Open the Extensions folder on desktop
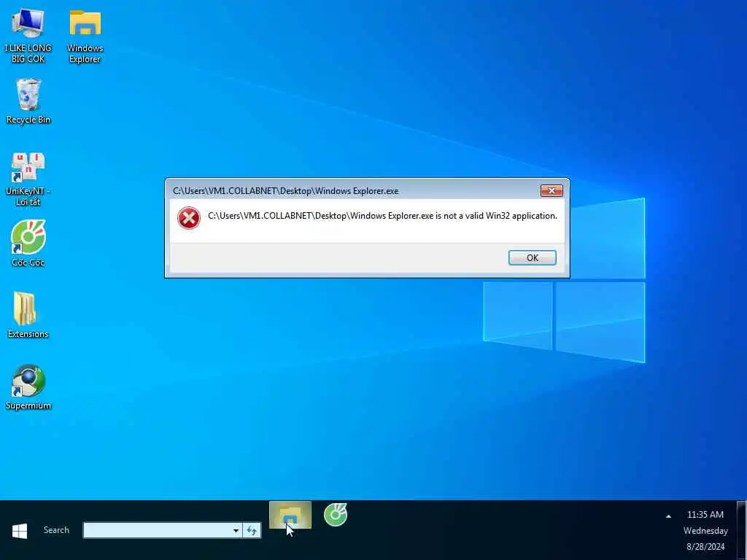 (x=28, y=314)
